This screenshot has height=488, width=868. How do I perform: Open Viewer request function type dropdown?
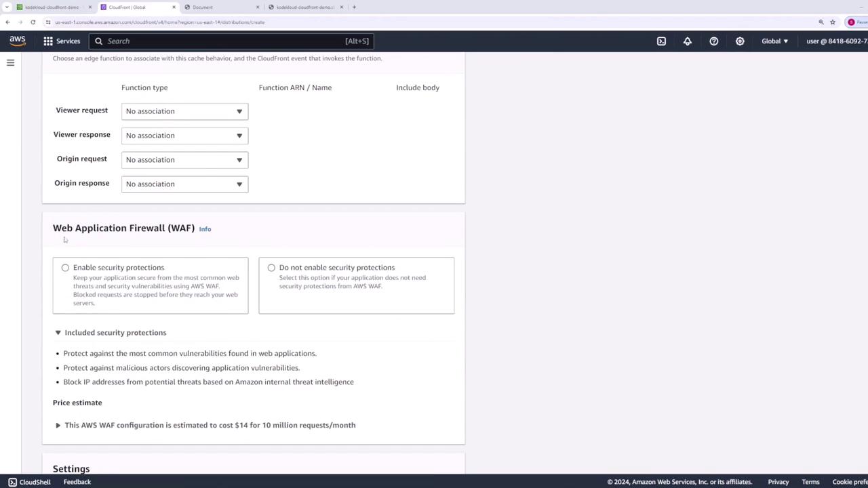click(x=184, y=111)
